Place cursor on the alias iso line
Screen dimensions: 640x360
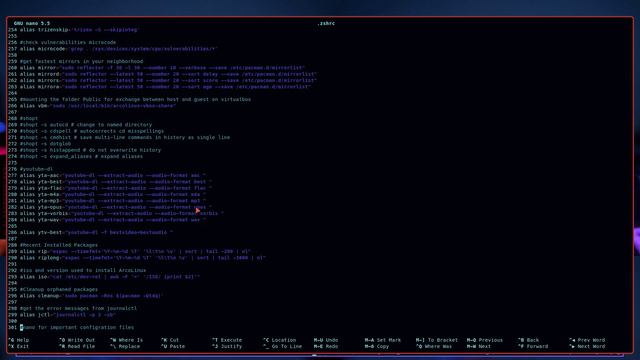pyautogui.click(x=110, y=277)
